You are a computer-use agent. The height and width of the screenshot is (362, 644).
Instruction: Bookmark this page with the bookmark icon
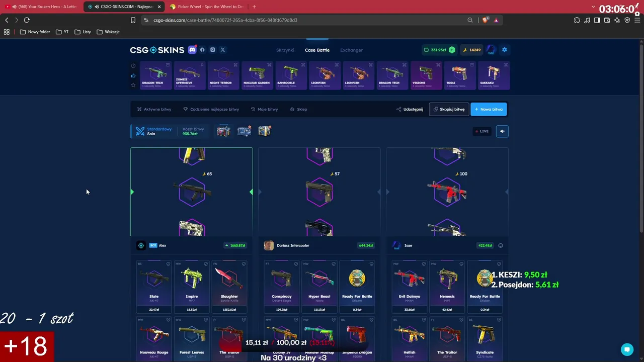coord(133,20)
